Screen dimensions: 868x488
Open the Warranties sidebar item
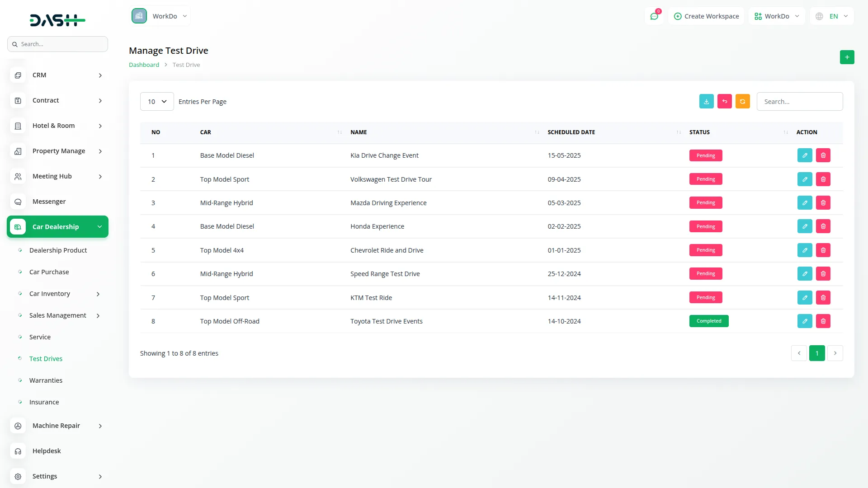pos(46,380)
